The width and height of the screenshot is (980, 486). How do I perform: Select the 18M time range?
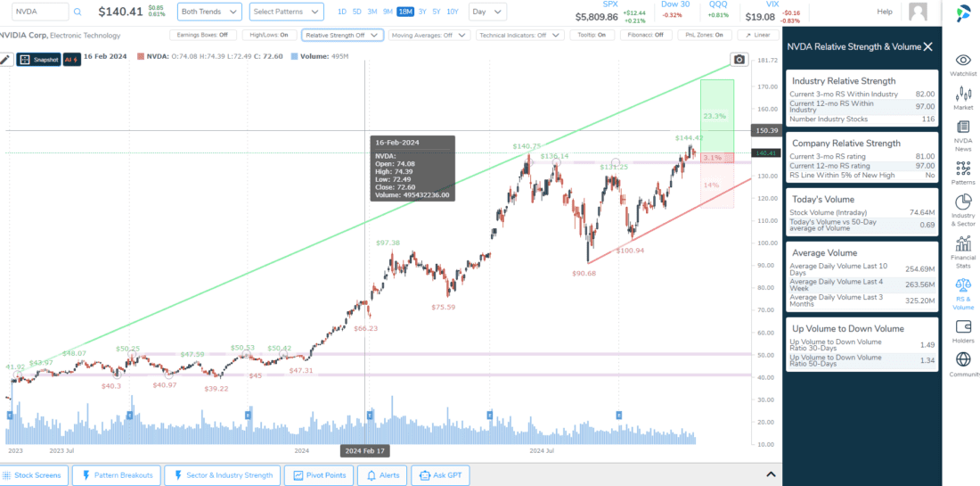tap(405, 12)
